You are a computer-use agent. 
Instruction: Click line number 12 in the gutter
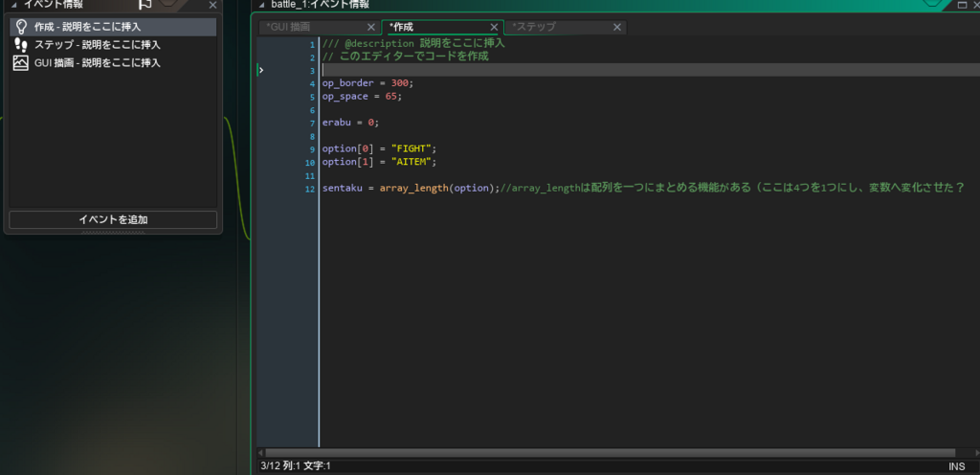[309, 190]
